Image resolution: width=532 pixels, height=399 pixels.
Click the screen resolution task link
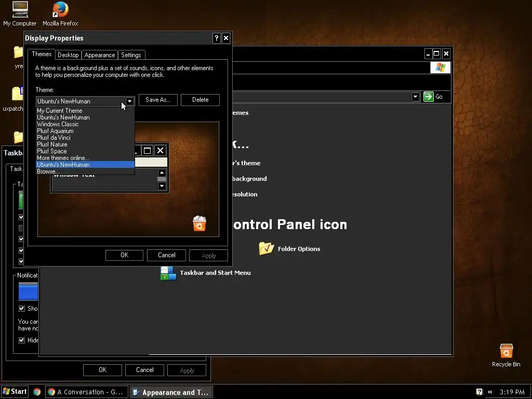pyautogui.click(x=245, y=194)
